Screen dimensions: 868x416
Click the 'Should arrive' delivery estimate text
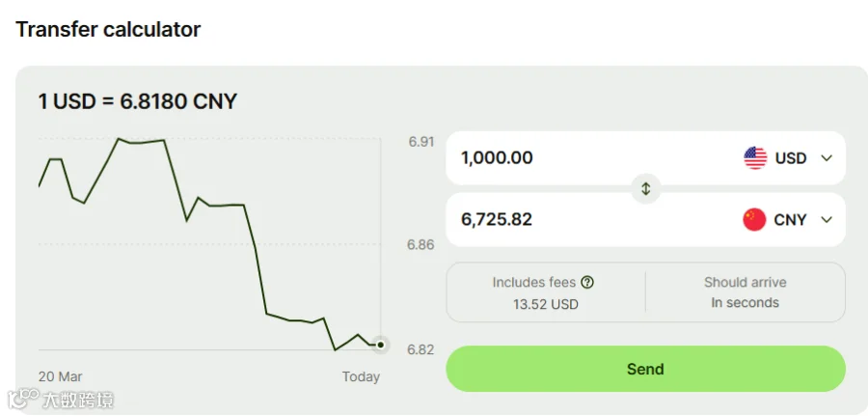point(745,283)
